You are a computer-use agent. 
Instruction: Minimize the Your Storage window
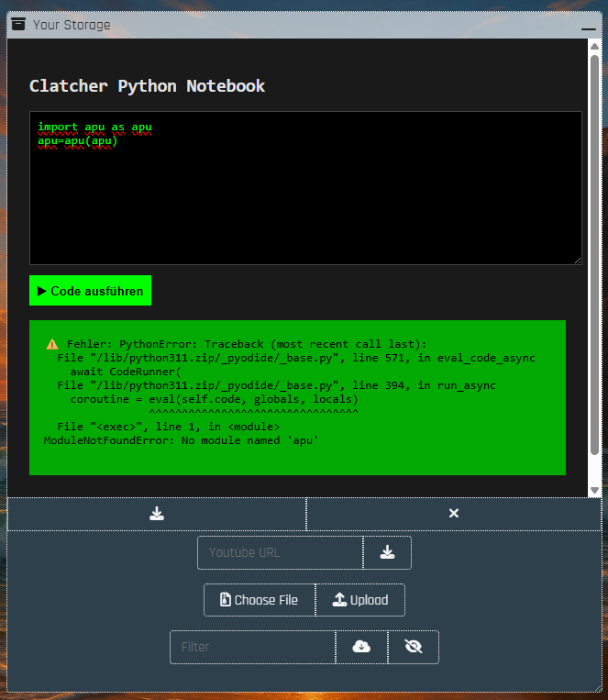589,28
